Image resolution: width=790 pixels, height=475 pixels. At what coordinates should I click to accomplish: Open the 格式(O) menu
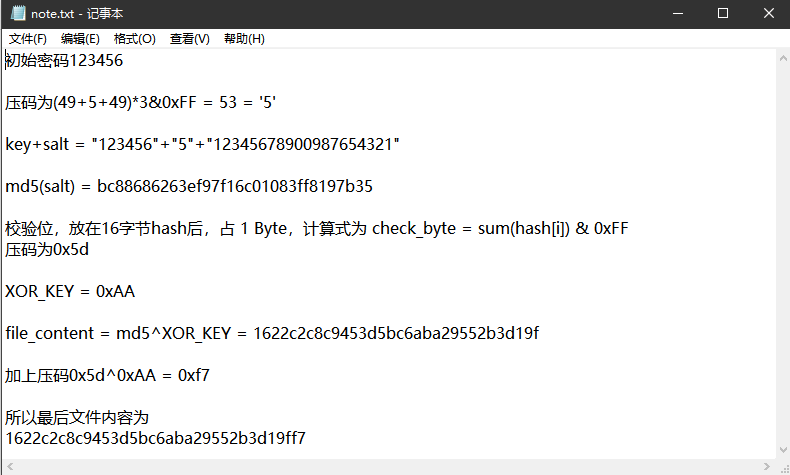[135, 39]
